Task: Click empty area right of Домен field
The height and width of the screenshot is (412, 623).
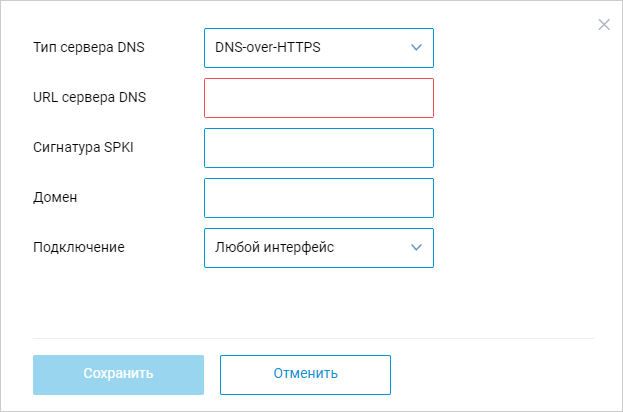Action: [520, 198]
